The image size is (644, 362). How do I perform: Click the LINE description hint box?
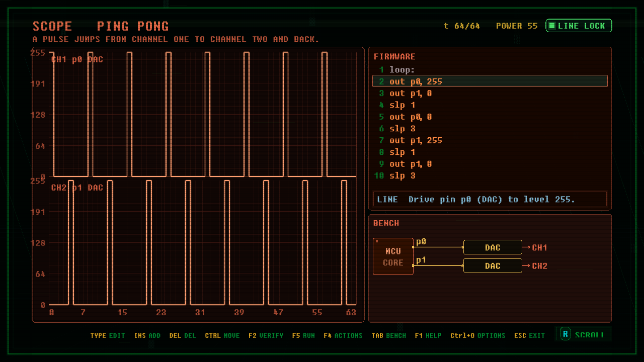tap(490, 200)
